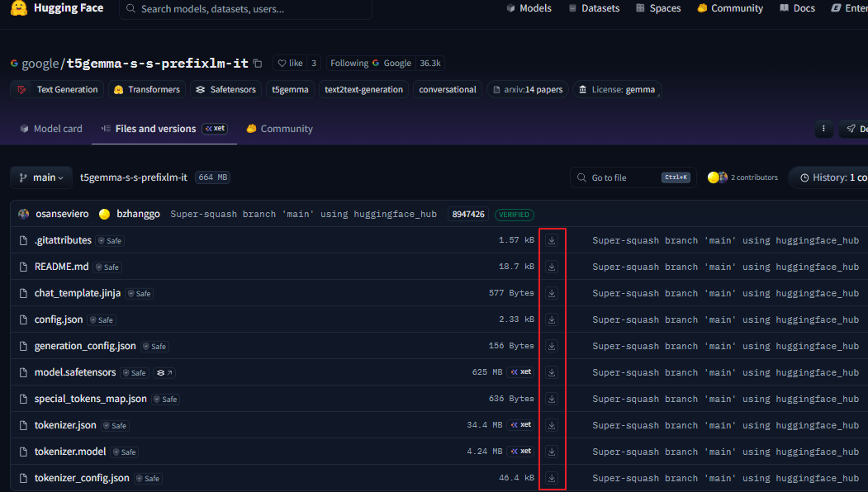Viewport: 868px width, 492px height.
Task: Click osanseviero's avatar in the commit row
Action: pos(23,214)
